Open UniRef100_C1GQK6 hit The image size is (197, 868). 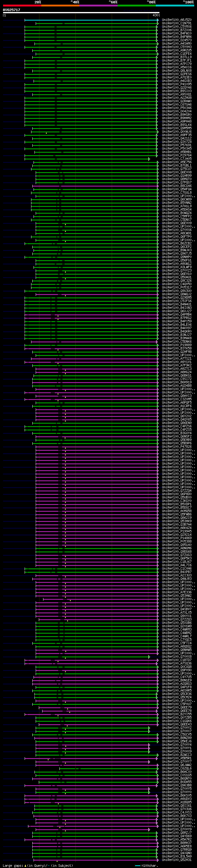pos(176,721)
